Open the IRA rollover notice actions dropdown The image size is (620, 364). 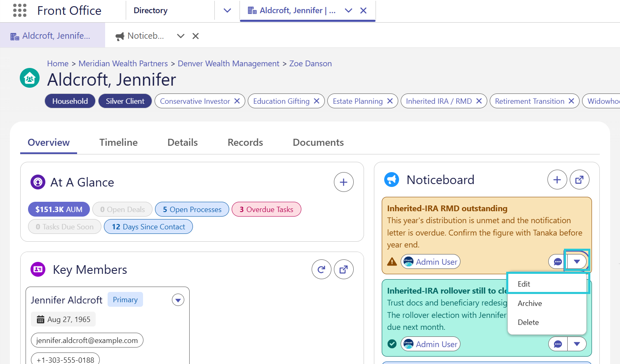[x=577, y=344]
